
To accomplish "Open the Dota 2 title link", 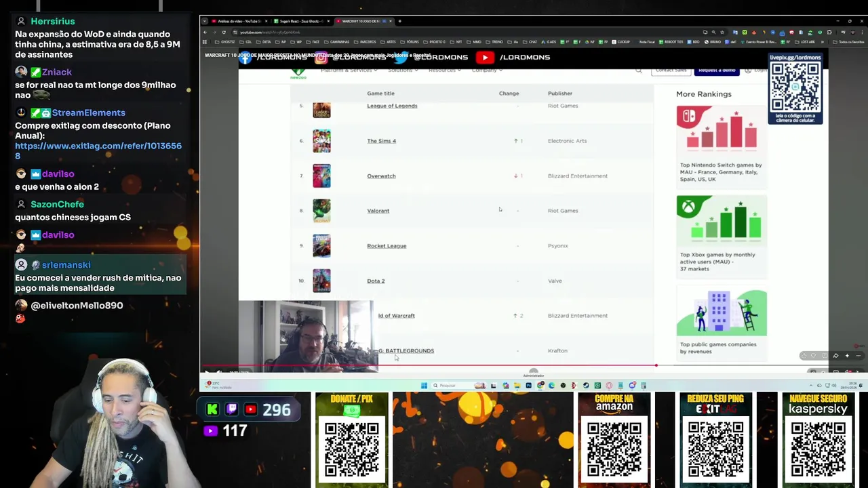I will click(x=376, y=281).
